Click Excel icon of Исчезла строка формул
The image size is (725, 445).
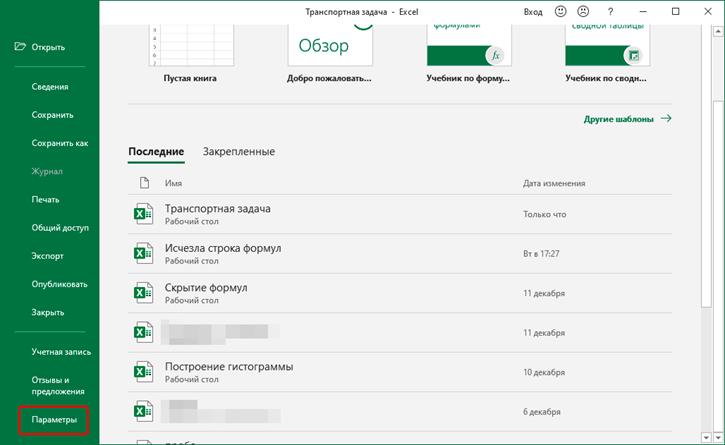tap(143, 253)
